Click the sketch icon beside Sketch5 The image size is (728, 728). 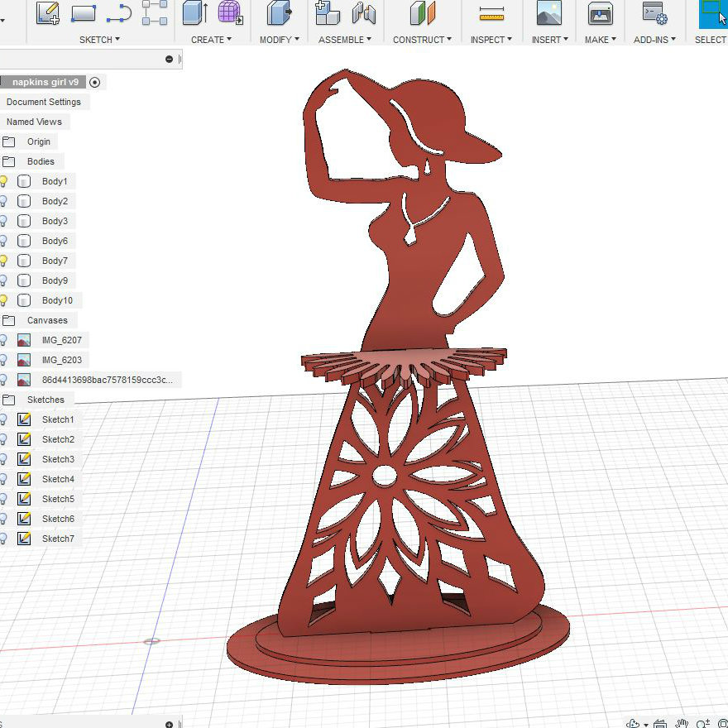(x=24, y=499)
